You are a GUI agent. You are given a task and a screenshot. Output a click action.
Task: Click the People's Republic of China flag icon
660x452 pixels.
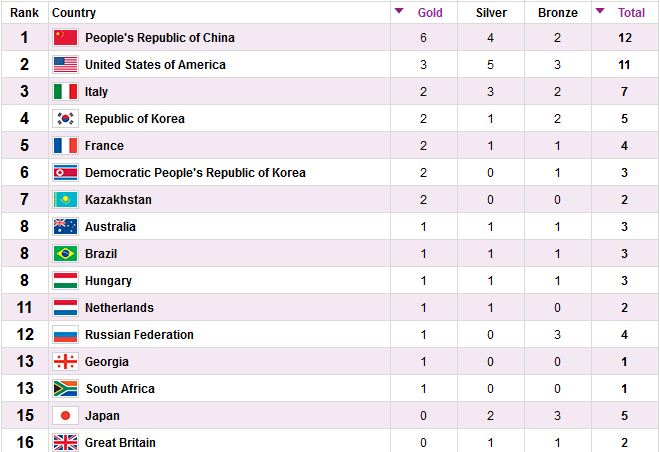(65, 37)
